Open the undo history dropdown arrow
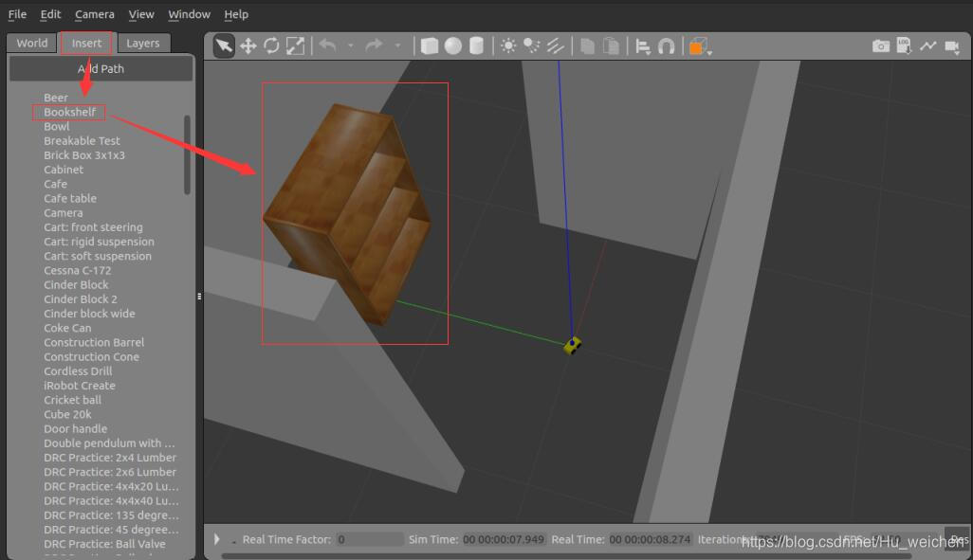The width and height of the screenshot is (973, 560). point(351,45)
